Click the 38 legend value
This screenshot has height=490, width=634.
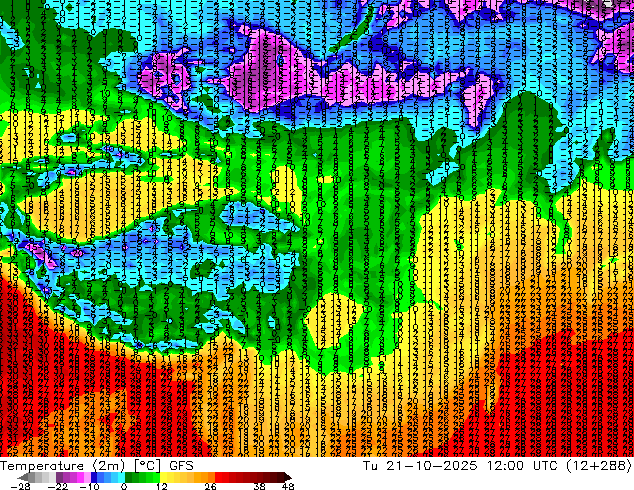(260, 486)
